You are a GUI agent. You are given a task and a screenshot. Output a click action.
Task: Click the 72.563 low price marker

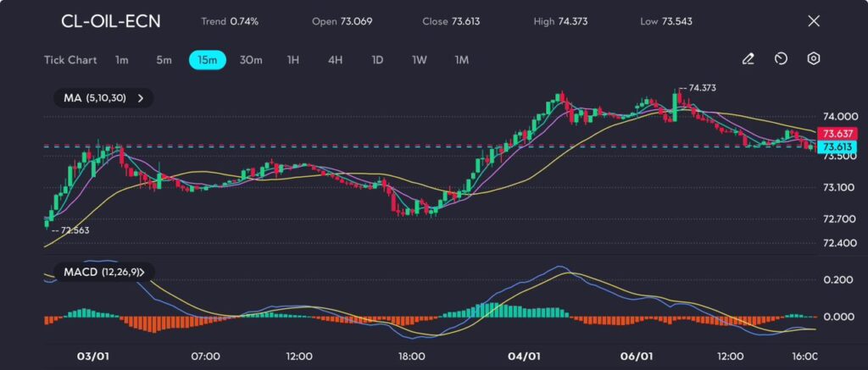(72, 229)
